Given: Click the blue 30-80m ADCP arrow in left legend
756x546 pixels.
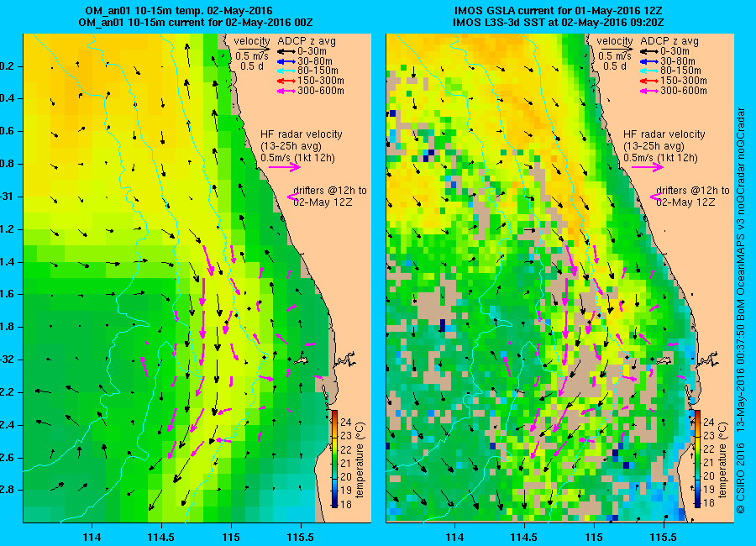Looking at the screenshot, I should [286, 61].
